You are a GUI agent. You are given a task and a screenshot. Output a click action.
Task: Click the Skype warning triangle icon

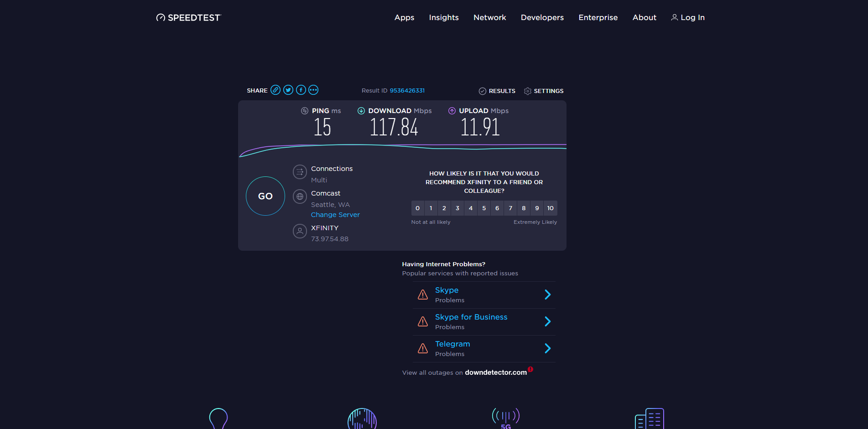pyautogui.click(x=423, y=295)
